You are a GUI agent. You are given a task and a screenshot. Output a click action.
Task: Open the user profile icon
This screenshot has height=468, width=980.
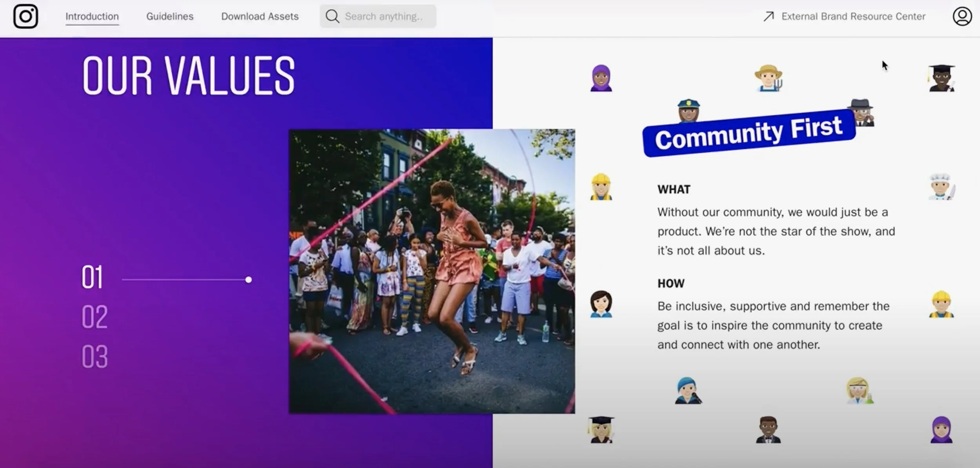pos(962,16)
